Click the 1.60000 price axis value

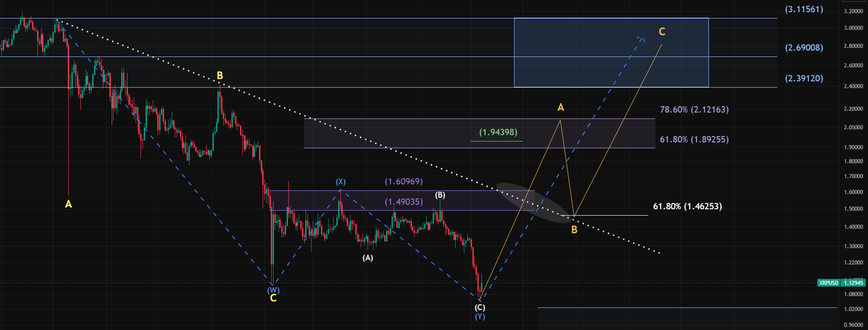pyautogui.click(x=854, y=192)
